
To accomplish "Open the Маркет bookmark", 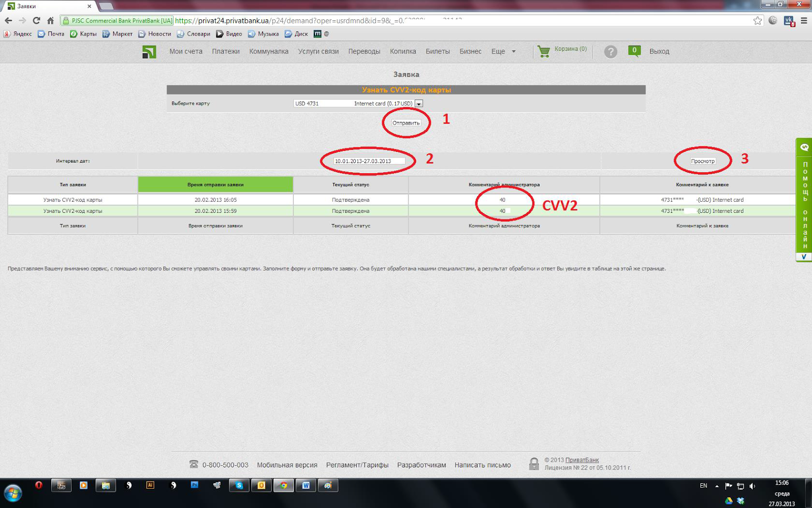I will (x=117, y=34).
